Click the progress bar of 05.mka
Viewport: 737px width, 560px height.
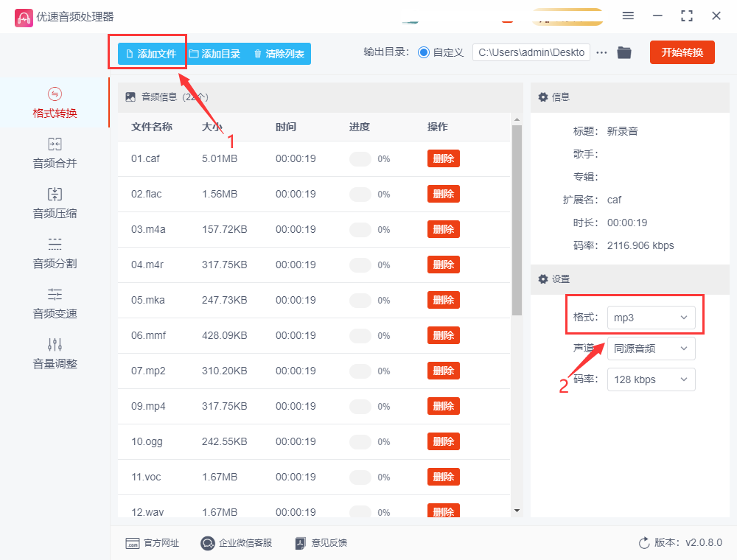tap(360, 300)
